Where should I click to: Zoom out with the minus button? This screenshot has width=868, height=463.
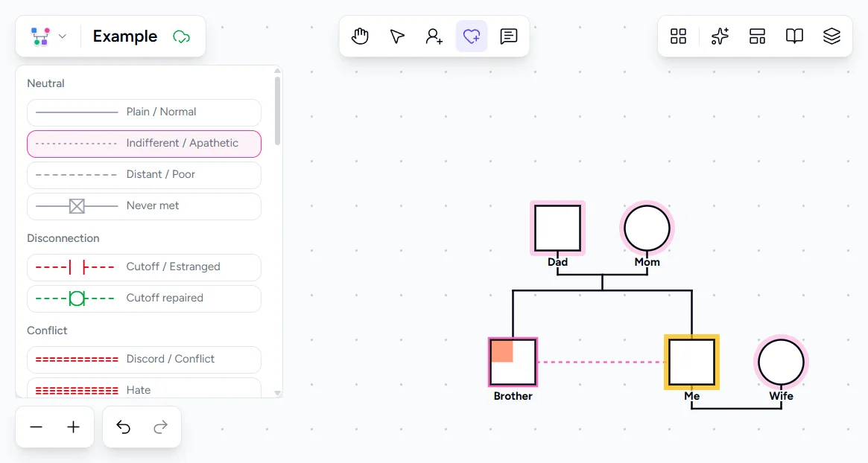coord(36,427)
